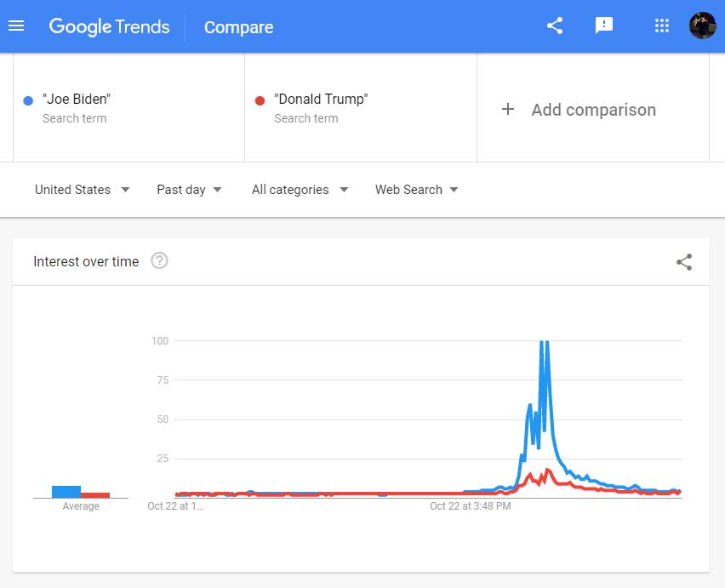
Task: Open the Past day time range dropdown
Action: pos(189,190)
